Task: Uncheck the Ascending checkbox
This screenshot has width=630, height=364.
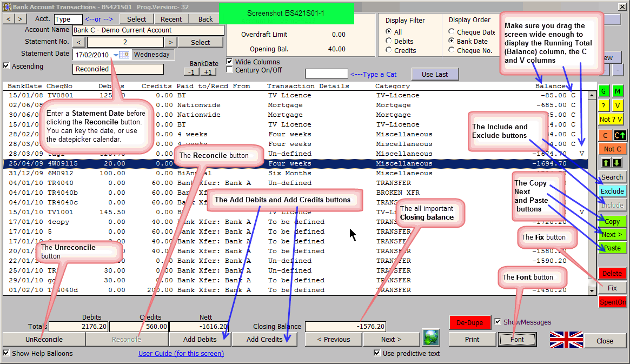Action: [x=6, y=66]
